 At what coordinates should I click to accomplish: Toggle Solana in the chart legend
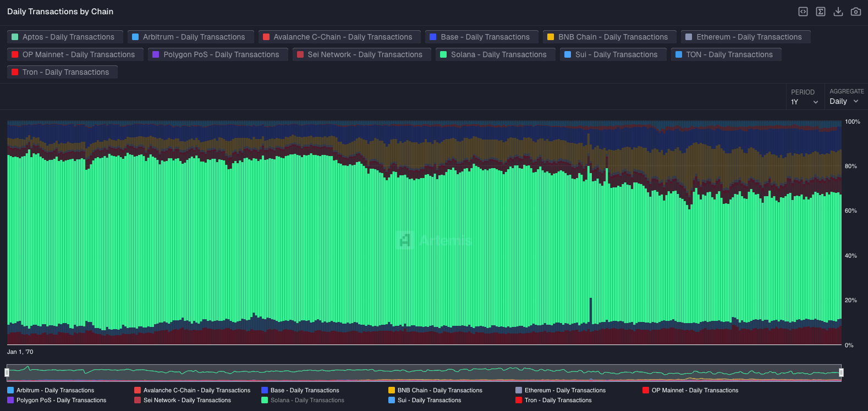click(x=307, y=400)
